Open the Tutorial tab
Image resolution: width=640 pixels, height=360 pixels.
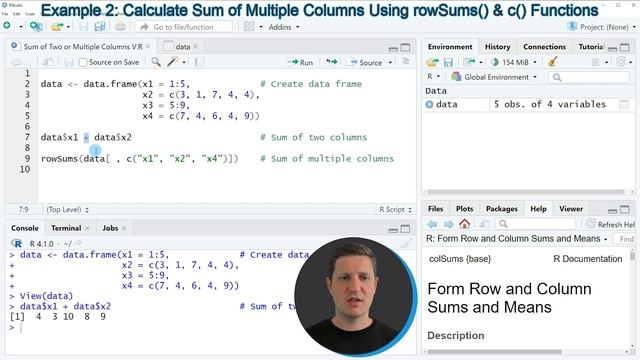[x=590, y=47]
